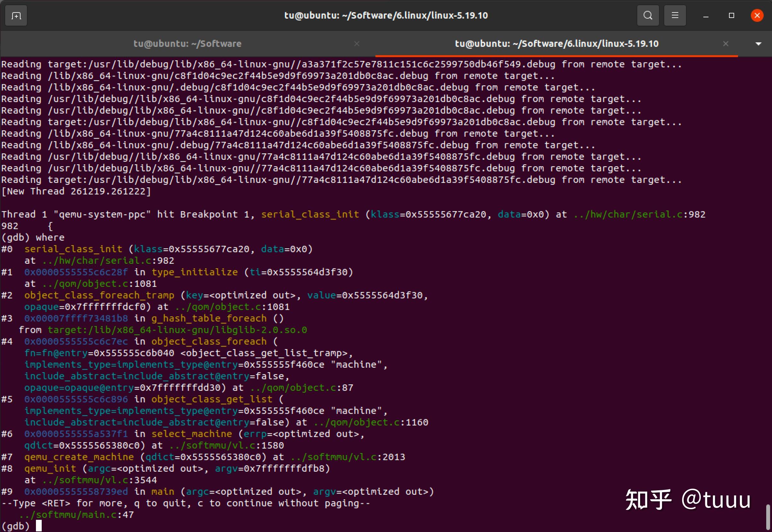Click the "hit Breakpoint 1" text
Viewport: 772px width, 532px height.
click(x=204, y=214)
